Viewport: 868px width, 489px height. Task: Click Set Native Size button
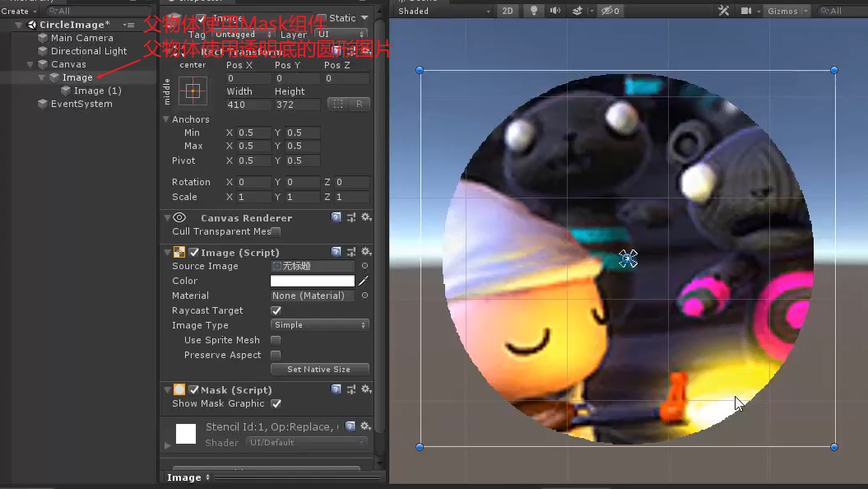click(319, 369)
